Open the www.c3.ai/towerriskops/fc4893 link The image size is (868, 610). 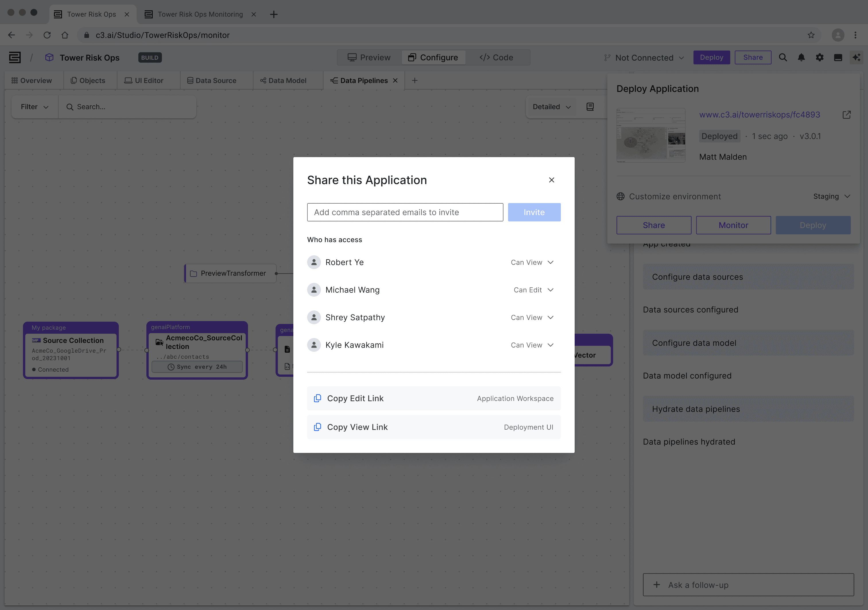click(x=759, y=115)
